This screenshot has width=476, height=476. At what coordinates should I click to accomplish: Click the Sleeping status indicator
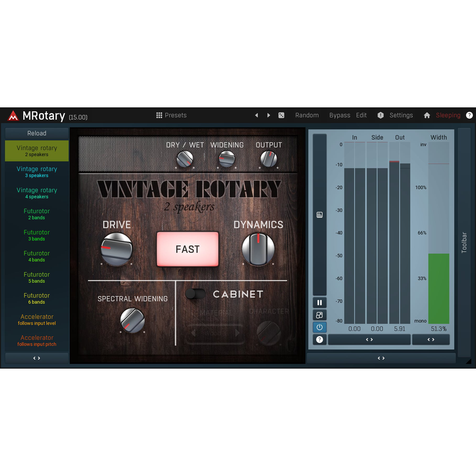click(x=448, y=115)
